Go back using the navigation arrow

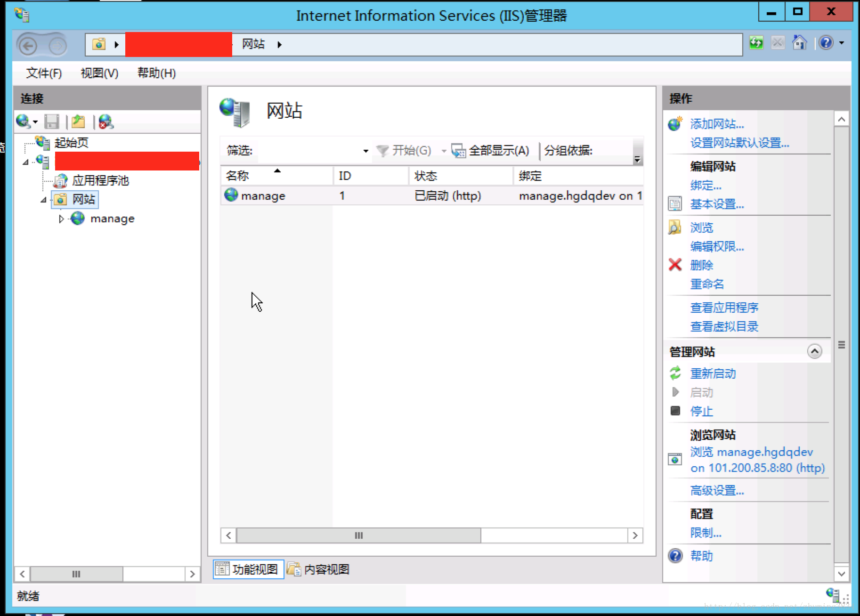[x=28, y=46]
